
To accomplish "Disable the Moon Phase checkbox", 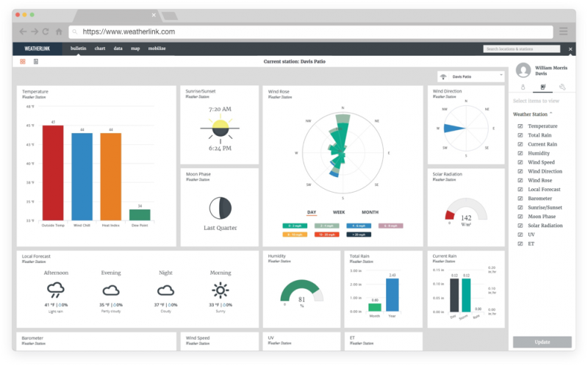I will pos(520,216).
